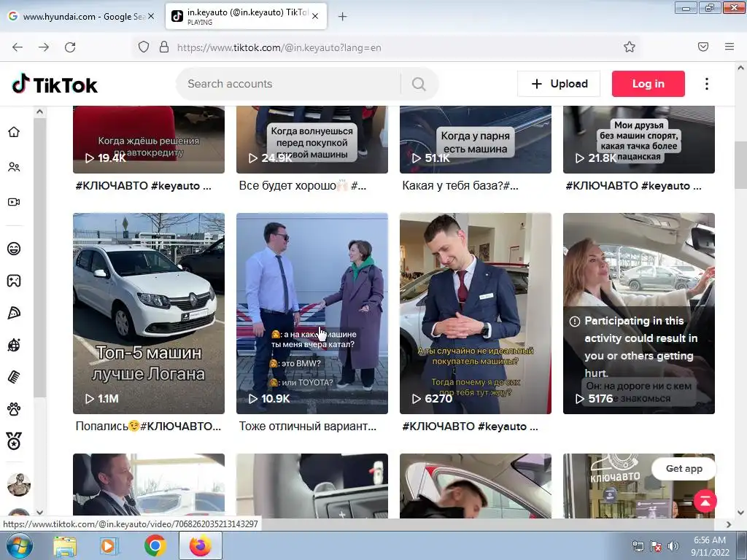Open Windows Start menu

coord(19,545)
